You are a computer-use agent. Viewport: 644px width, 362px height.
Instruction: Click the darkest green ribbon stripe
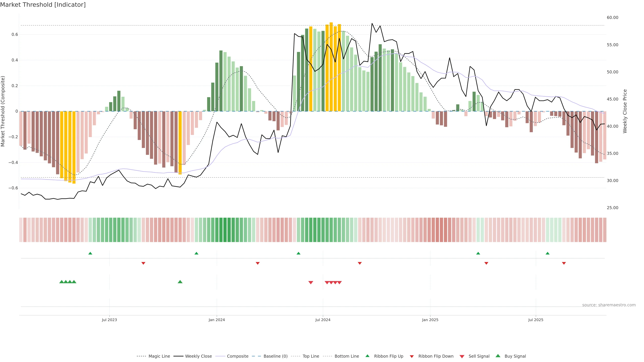coord(225,230)
